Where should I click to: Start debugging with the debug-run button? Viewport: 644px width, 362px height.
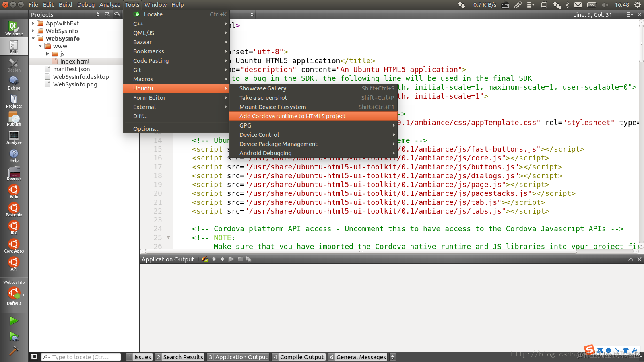[x=14, y=336]
